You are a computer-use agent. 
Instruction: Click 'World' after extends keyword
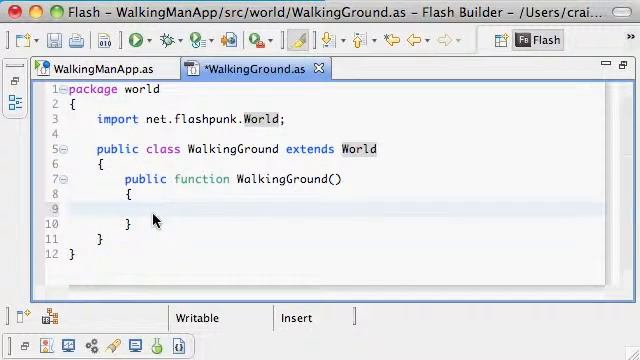(x=359, y=149)
